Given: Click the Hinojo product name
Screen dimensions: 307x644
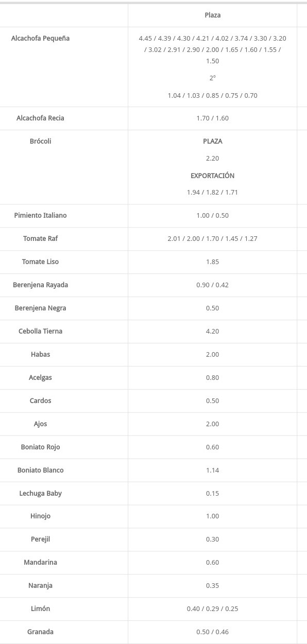Looking at the screenshot, I should (40, 516).
